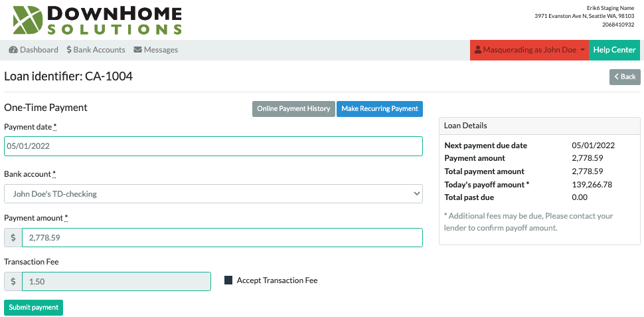644x317 pixels.
Task: Click the dollar sign beside Transaction Fee
Action: coord(13,281)
